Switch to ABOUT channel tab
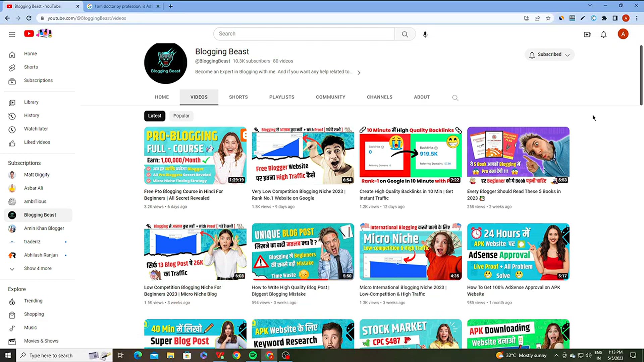 coord(422,97)
